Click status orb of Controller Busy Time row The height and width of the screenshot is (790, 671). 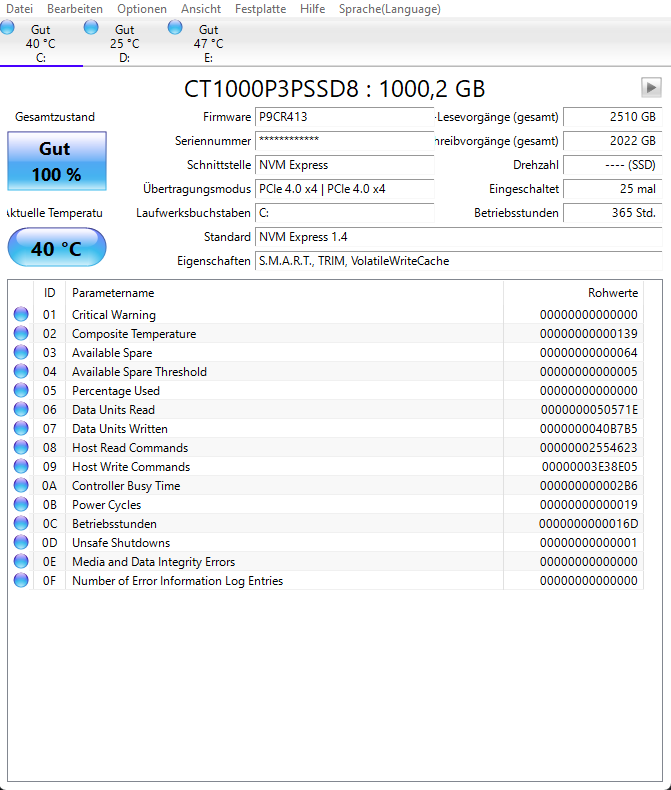click(x=21, y=485)
